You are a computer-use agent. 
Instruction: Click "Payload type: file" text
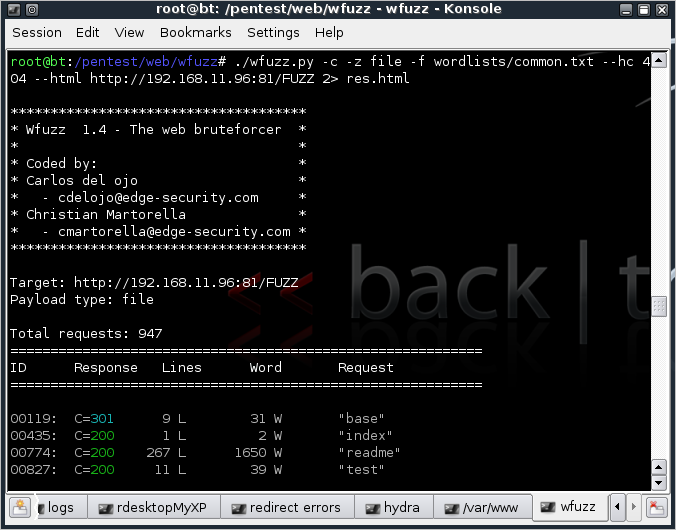click(82, 299)
